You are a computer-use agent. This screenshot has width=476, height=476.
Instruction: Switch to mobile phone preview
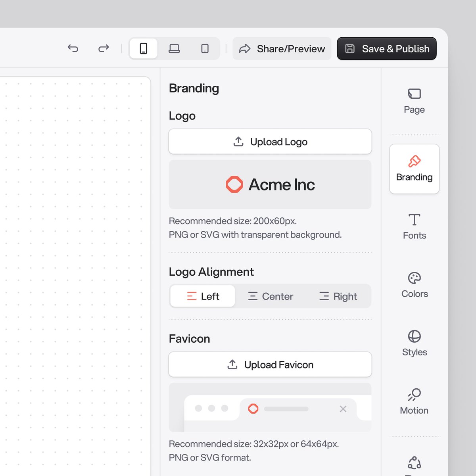pos(144,48)
